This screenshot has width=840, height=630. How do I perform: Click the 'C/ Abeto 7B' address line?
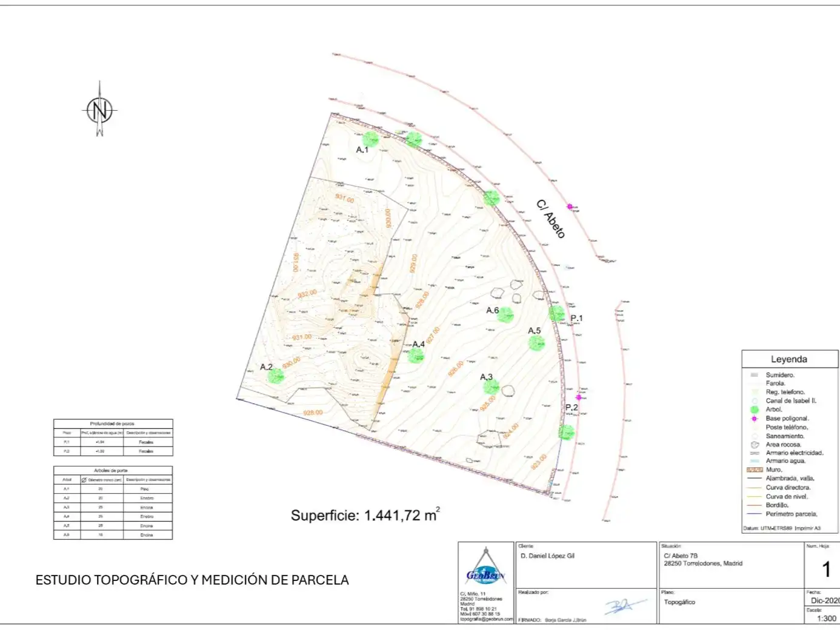point(681,555)
